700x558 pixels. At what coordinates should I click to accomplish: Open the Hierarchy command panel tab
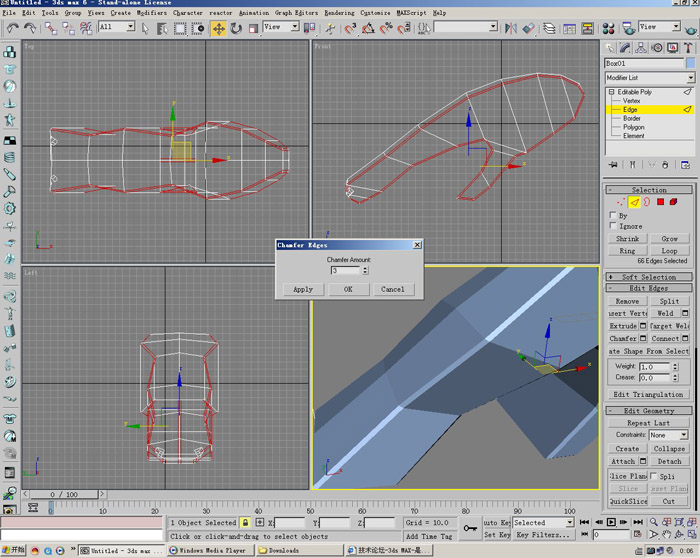click(x=640, y=47)
